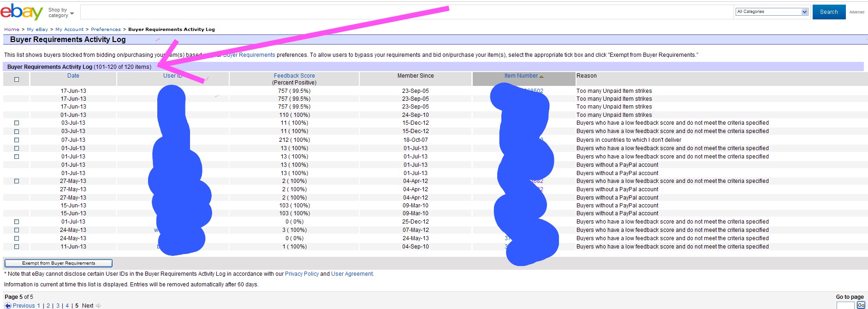Click the Go to page input field

pos(845,305)
